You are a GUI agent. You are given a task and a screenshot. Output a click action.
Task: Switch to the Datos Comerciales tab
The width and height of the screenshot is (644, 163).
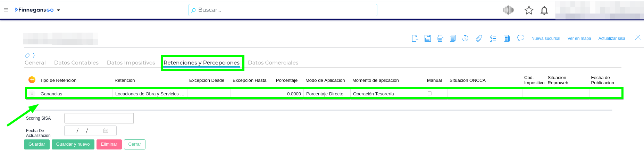(x=273, y=63)
